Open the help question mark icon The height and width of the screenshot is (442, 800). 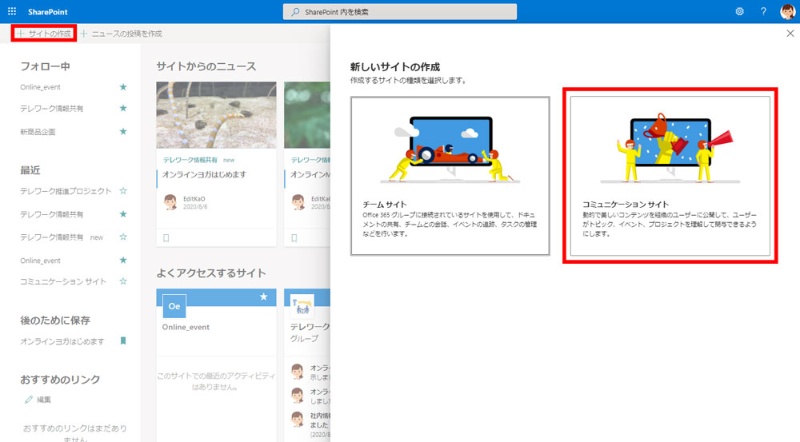[763, 11]
